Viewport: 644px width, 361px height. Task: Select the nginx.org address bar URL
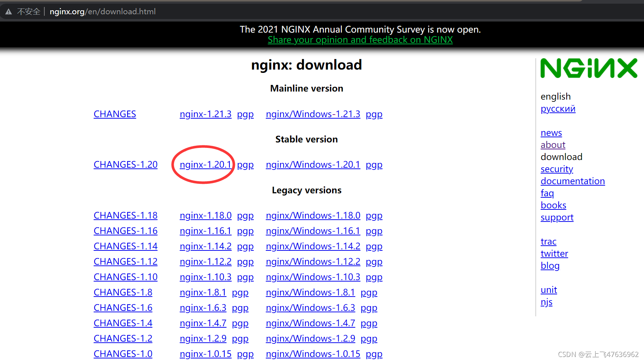103,12
